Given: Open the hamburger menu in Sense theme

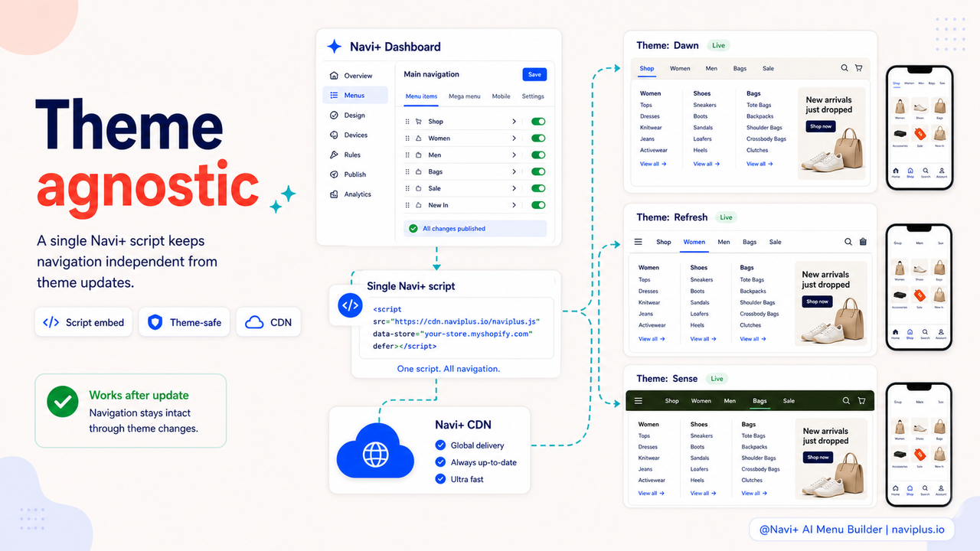Looking at the screenshot, I should [639, 401].
